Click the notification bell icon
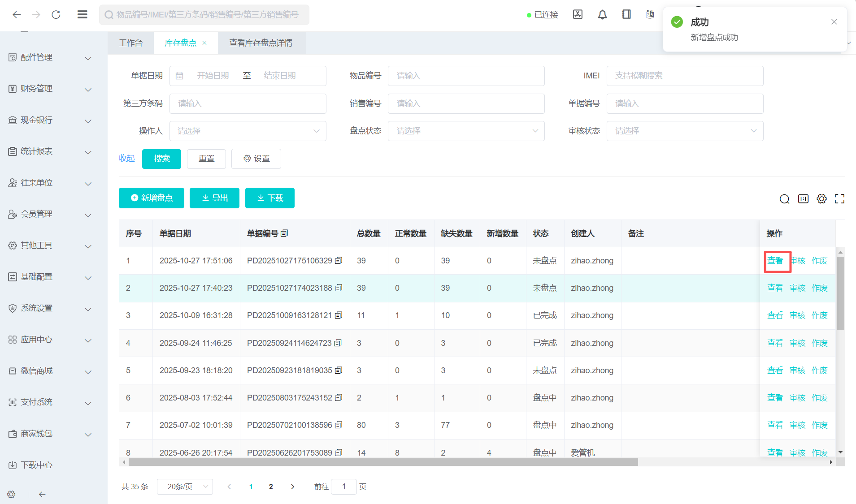 point(602,15)
